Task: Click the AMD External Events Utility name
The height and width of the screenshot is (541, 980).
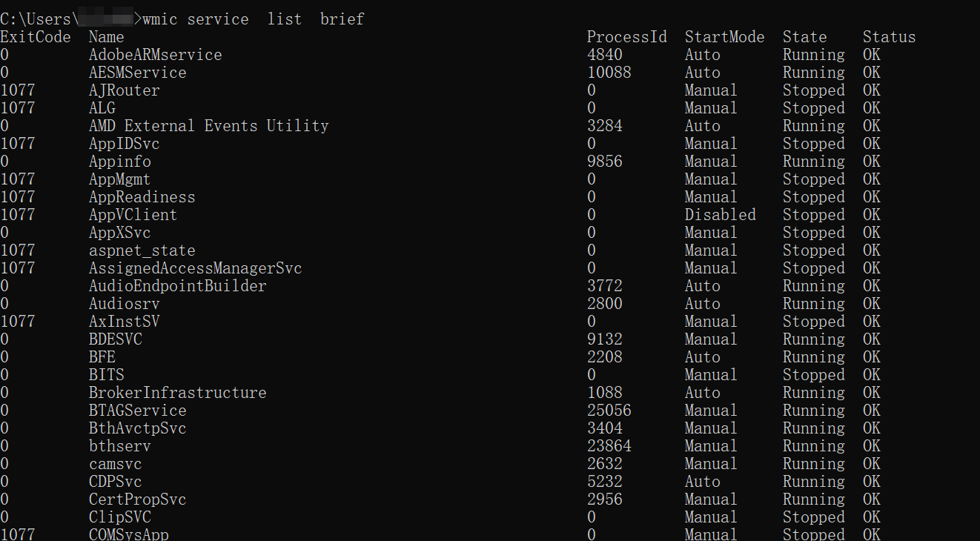Action: point(208,126)
